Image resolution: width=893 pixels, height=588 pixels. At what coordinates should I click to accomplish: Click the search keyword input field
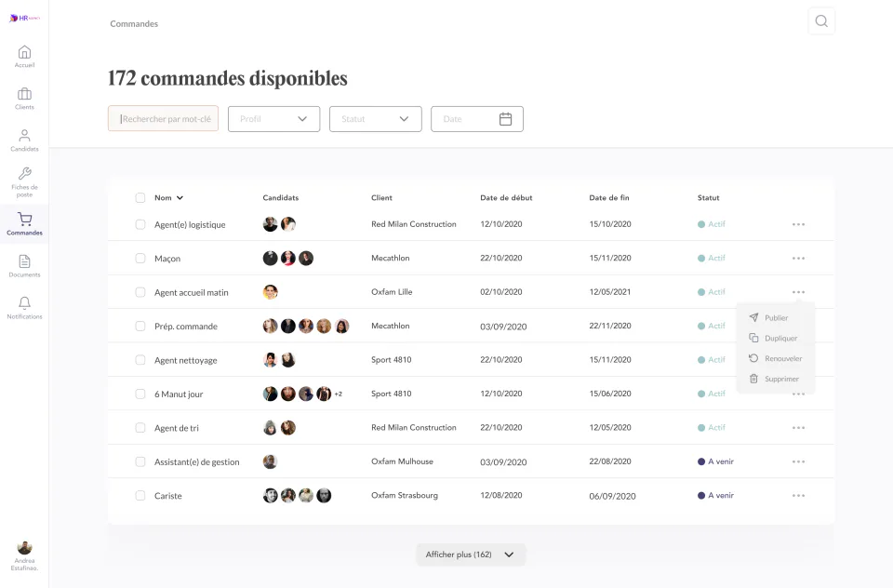point(163,118)
